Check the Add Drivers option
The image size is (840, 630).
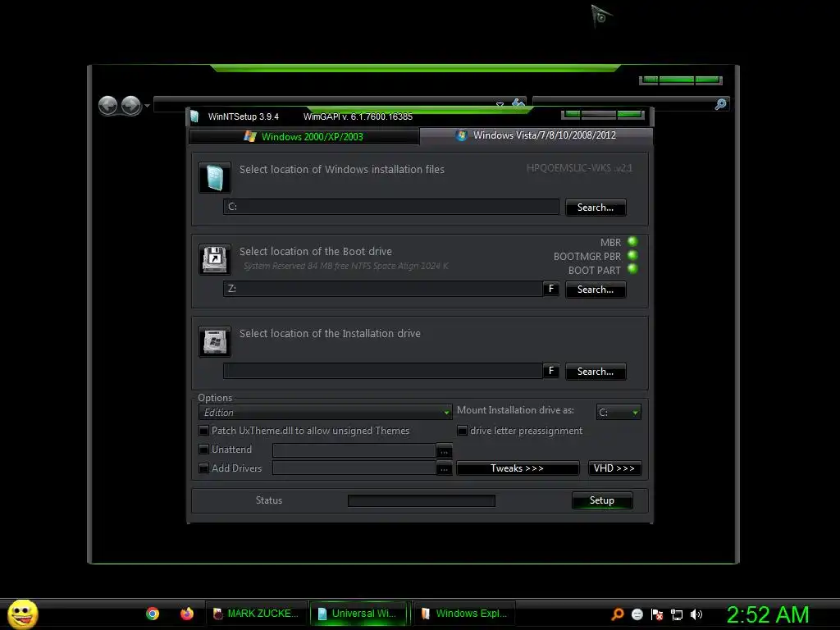pos(203,468)
